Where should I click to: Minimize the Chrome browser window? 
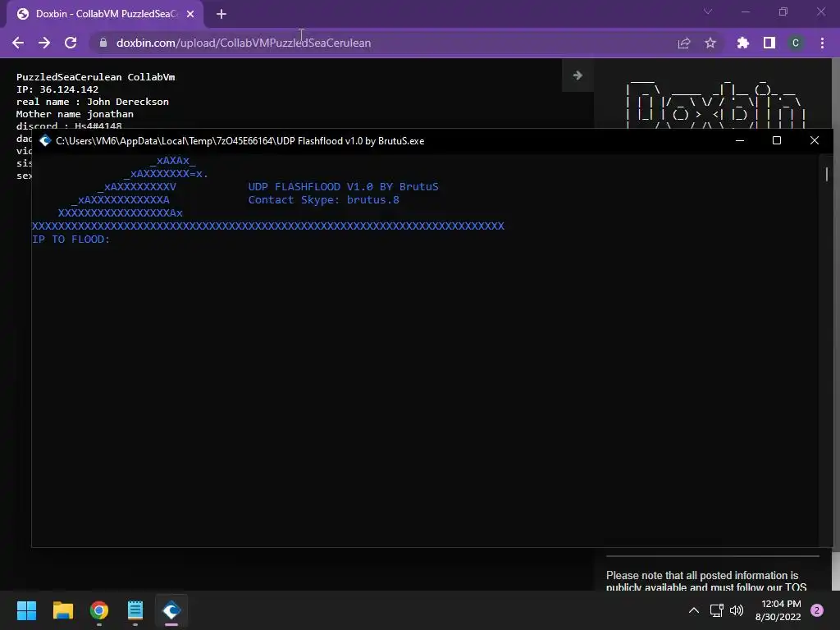745,11
